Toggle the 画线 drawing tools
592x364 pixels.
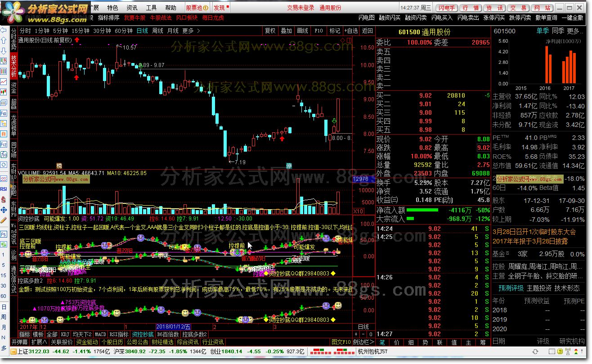pos(302,31)
